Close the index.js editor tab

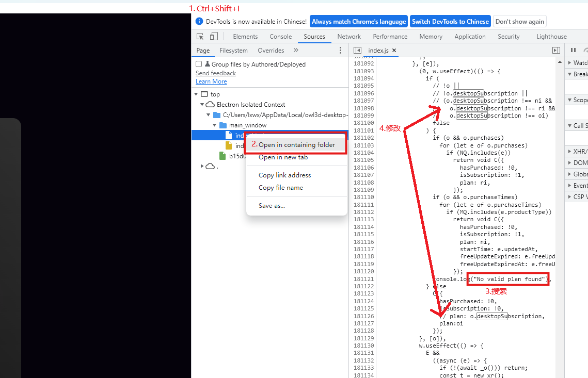tap(394, 51)
